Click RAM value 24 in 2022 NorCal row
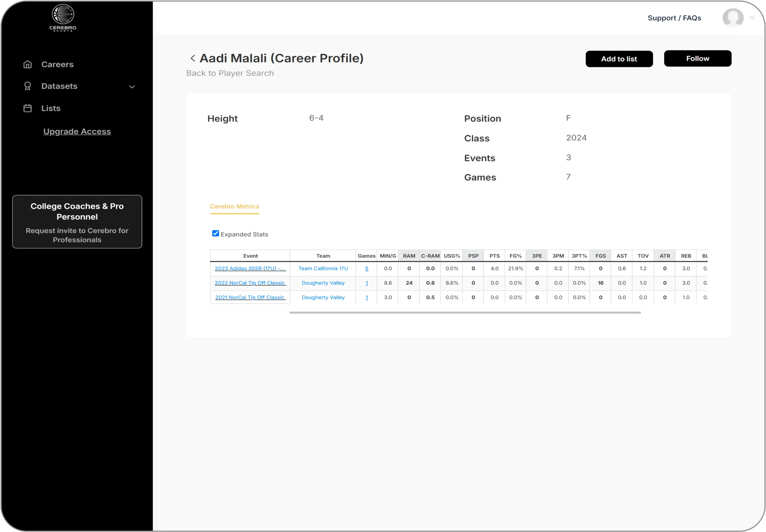 point(409,283)
